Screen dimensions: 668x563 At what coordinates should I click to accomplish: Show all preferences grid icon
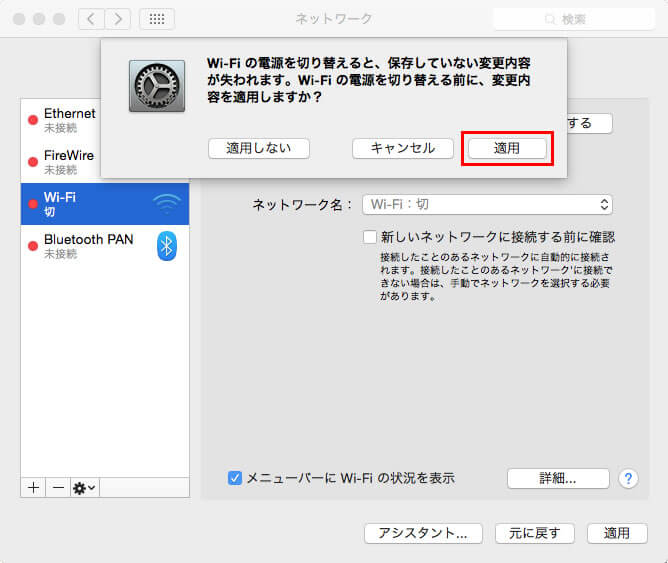[157, 19]
